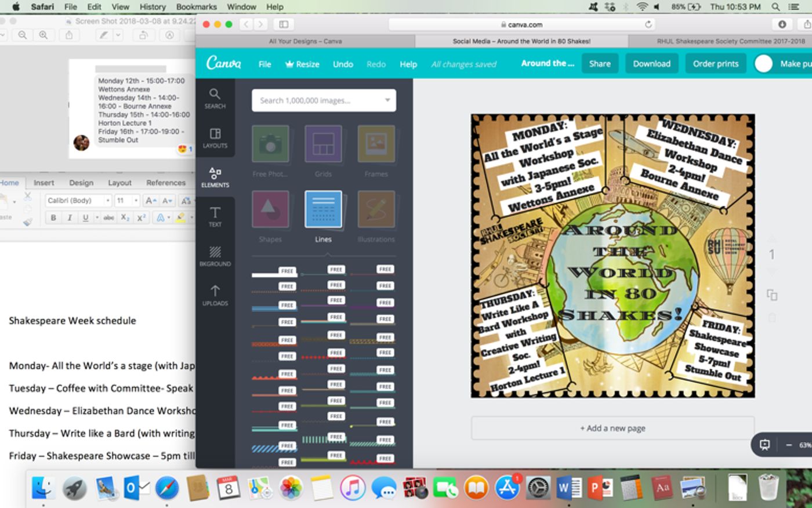Expand the image search dropdown arrow
Screen dimensions: 812x508
[x=387, y=100]
